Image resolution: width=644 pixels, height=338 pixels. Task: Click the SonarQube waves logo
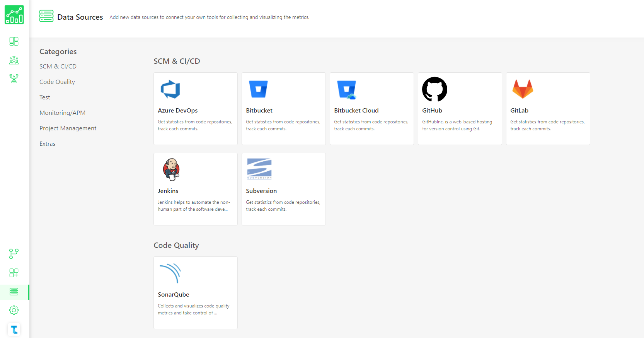(170, 273)
